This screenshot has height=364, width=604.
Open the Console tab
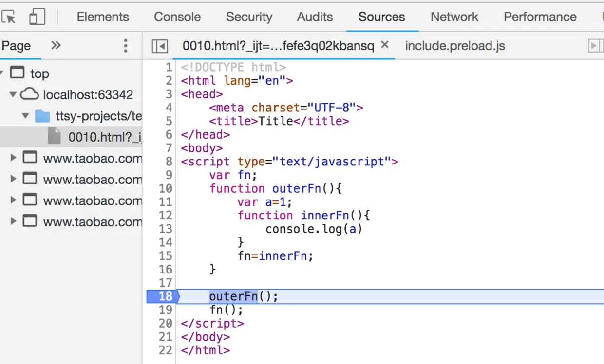177,17
